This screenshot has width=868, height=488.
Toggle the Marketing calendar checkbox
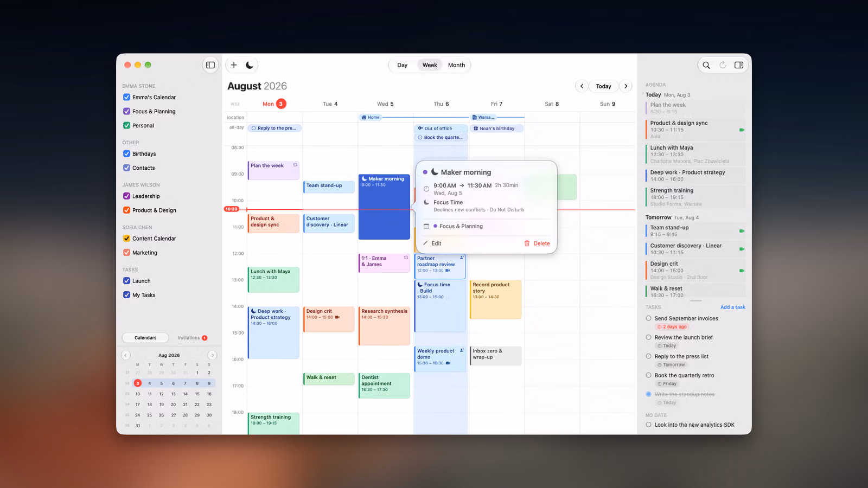point(126,252)
